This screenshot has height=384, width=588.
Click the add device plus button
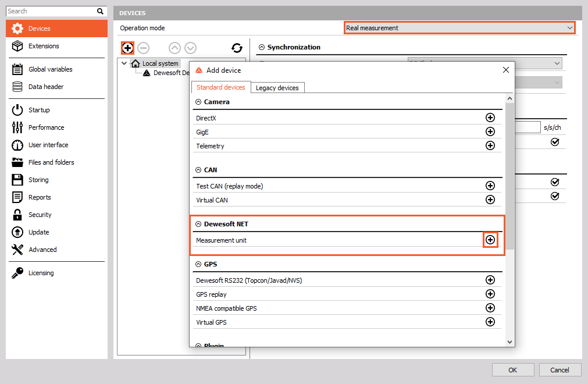pos(127,48)
